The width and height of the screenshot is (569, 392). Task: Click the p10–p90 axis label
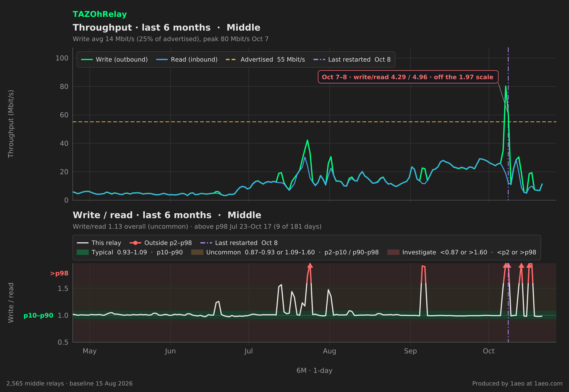[x=38, y=316]
